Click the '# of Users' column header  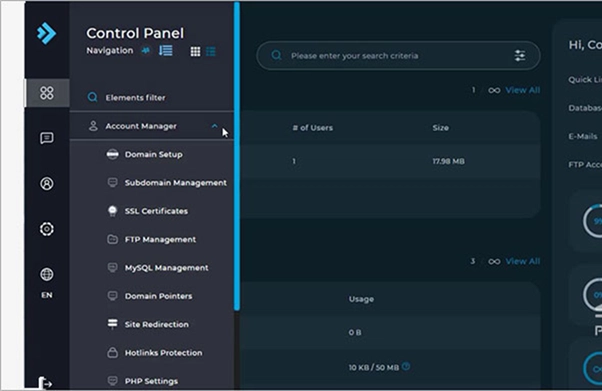[313, 128]
